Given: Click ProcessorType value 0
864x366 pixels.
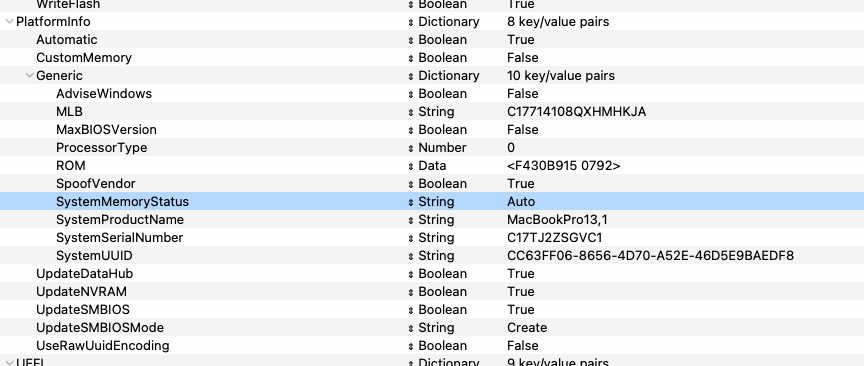Looking at the screenshot, I should (x=511, y=148).
